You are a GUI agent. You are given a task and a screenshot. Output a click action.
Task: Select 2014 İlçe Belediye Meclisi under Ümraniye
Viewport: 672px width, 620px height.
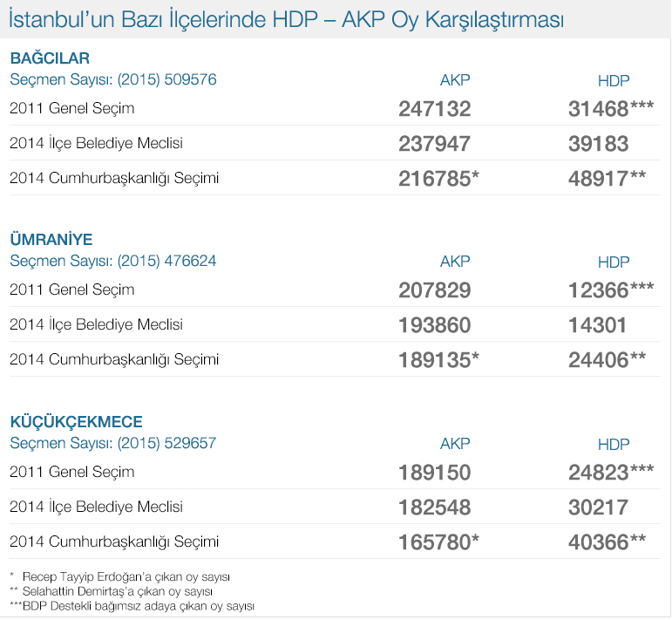pos(97,324)
